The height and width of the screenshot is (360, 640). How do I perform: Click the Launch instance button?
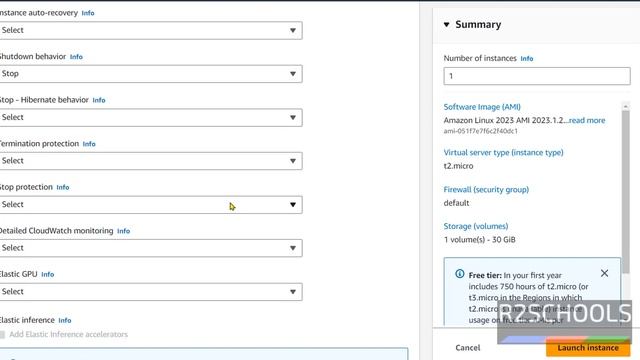point(588,348)
